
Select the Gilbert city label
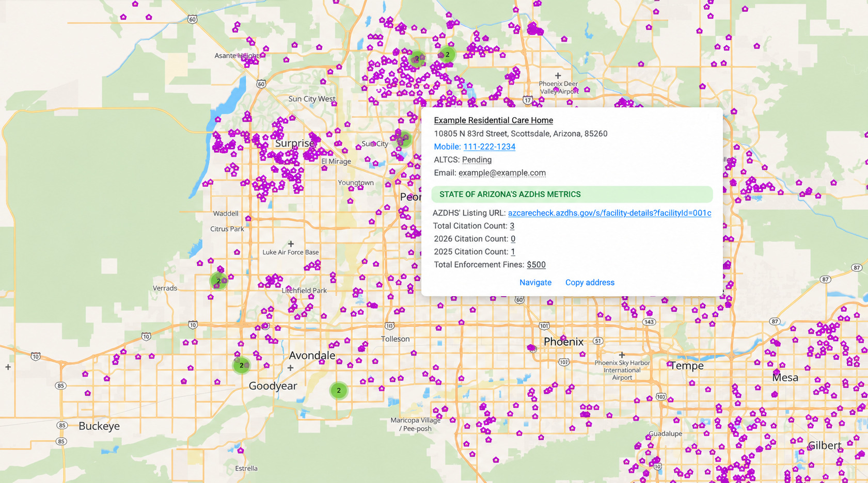coord(825,445)
